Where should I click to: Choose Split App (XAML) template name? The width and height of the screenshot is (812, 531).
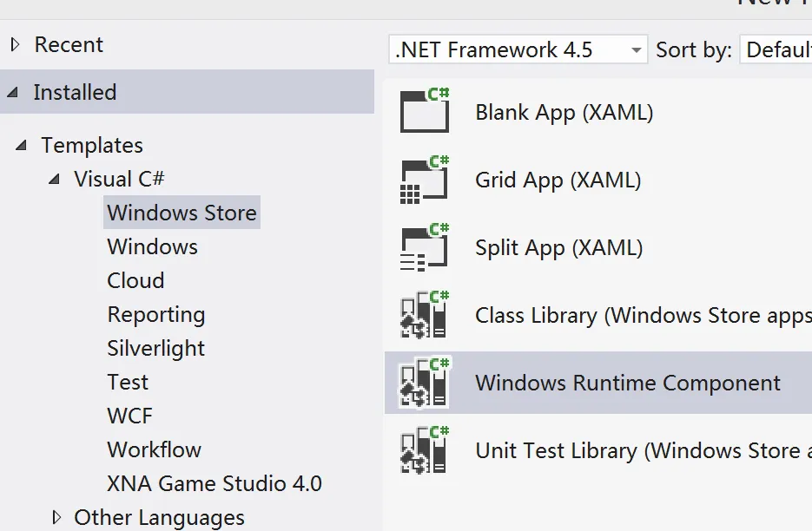click(558, 247)
